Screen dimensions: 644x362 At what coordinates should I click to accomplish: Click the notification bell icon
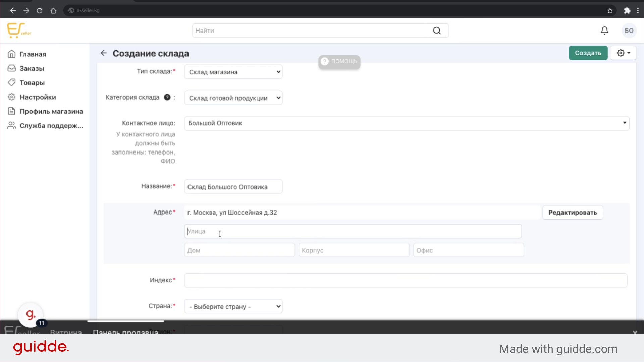[604, 31]
